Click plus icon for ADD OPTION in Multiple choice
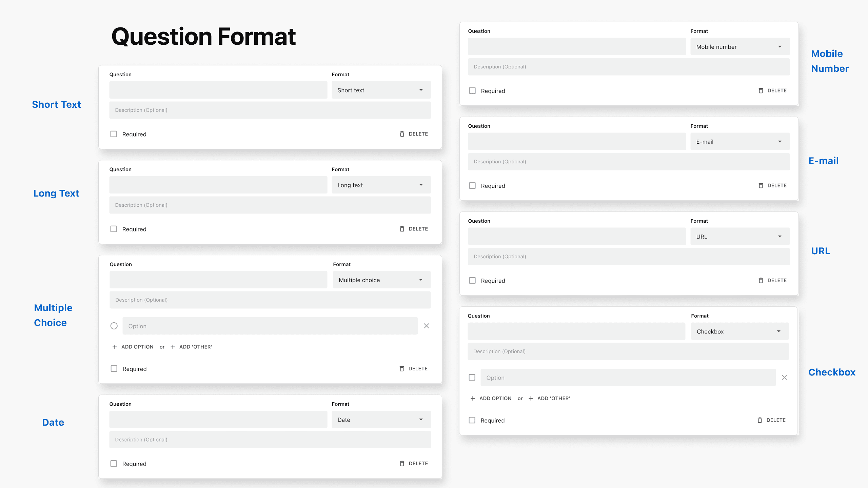This screenshot has height=488, width=868. tap(115, 347)
